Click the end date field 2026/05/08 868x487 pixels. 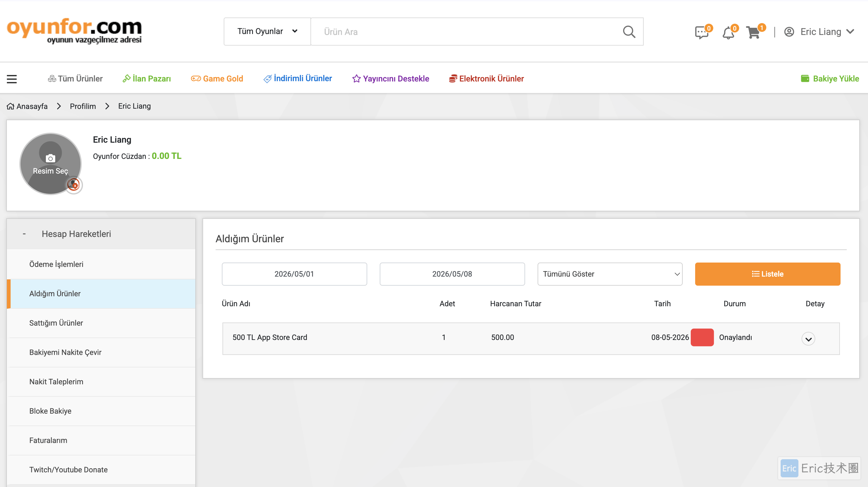tap(452, 274)
